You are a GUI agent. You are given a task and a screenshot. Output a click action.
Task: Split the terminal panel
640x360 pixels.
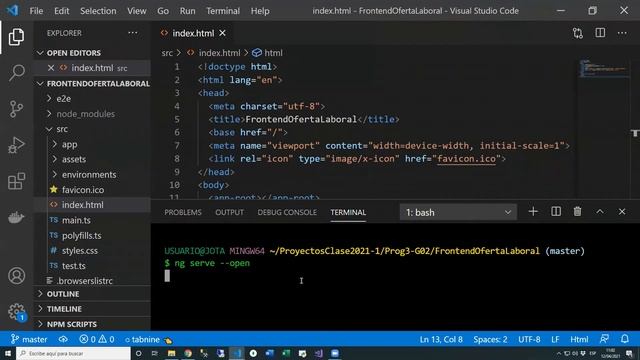556,211
